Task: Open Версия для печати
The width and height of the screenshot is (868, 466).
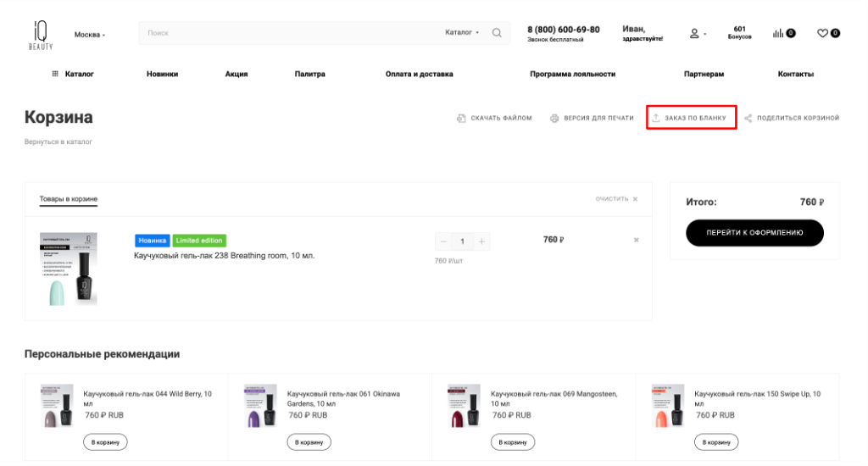Action: tap(592, 118)
